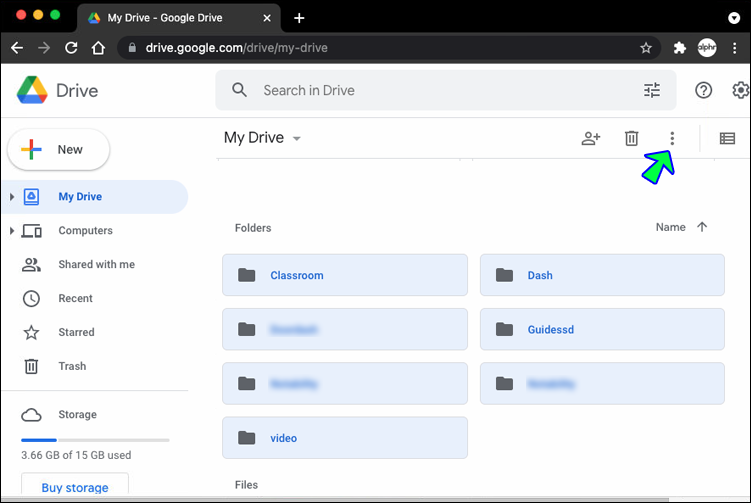Click the Buy storage button

pyautogui.click(x=75, y=488)
